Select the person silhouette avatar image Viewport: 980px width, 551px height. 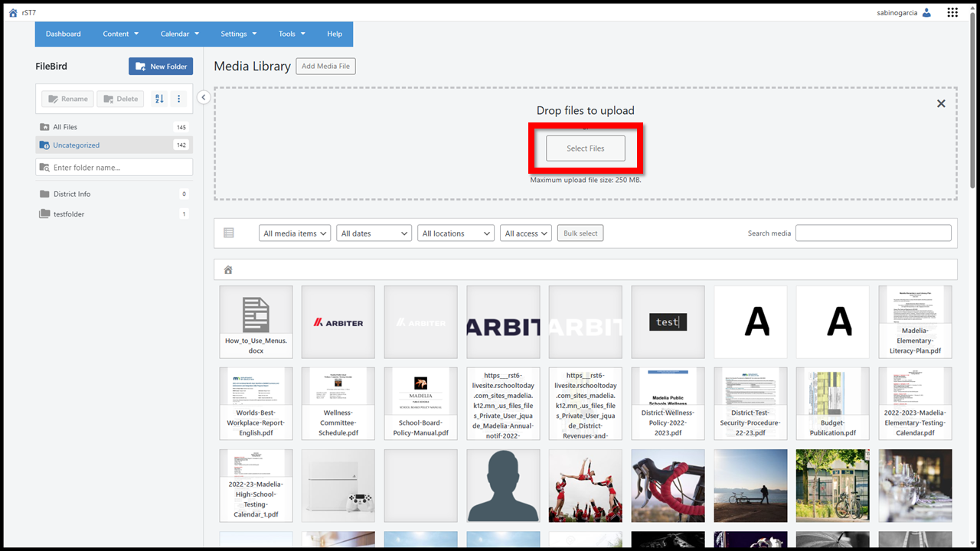tap(503, 486)
